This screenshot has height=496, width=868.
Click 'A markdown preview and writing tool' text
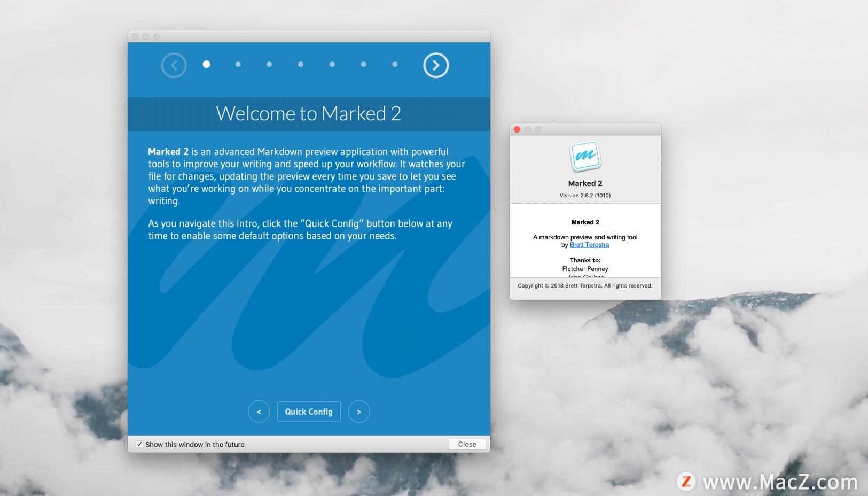tap(585, 237)
